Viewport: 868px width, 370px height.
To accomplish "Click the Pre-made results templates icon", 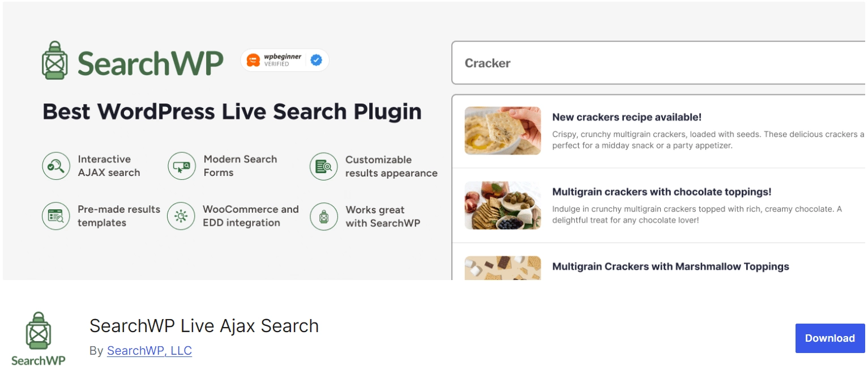I will pos(56,216).
